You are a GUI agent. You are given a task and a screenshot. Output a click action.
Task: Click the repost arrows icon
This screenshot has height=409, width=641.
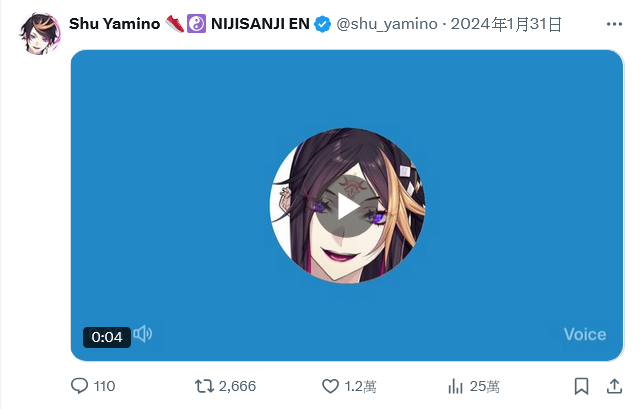pyautogui.click(x=204, y=386)
